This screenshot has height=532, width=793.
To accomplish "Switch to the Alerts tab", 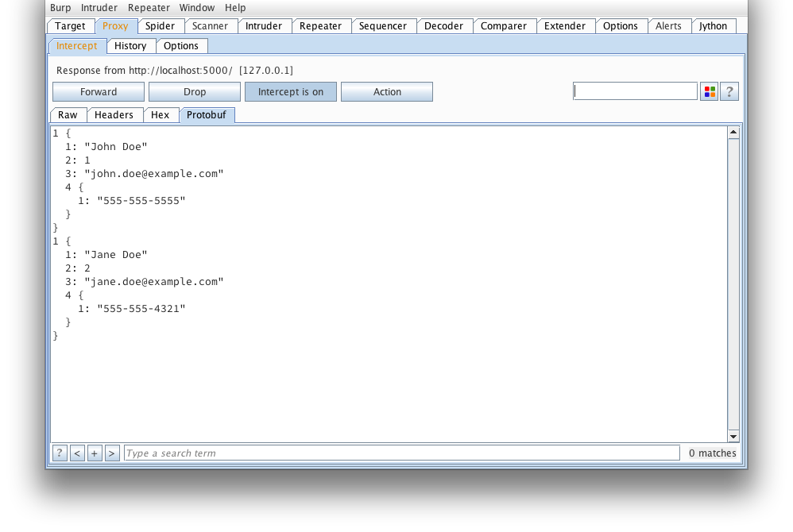I will [668, 26].
